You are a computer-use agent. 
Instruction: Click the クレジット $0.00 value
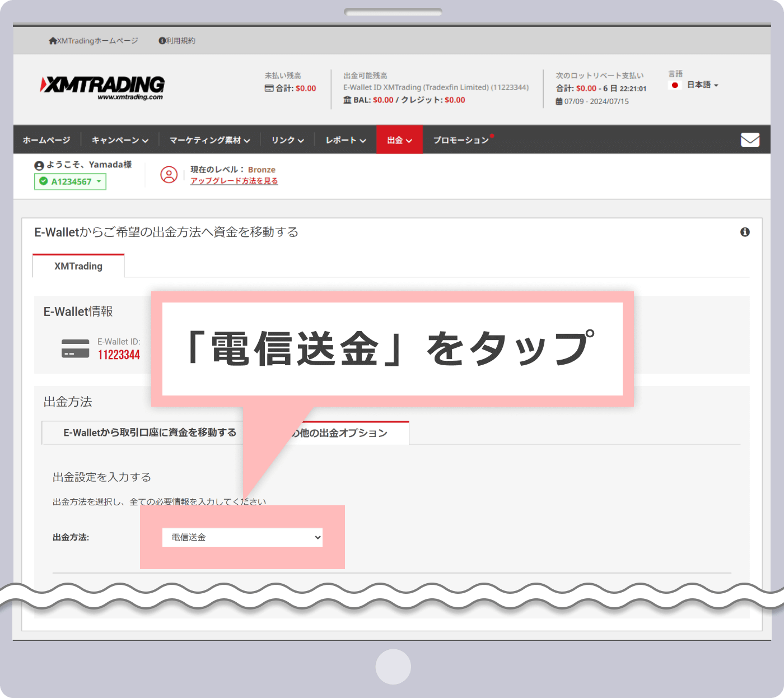point(455,100)
